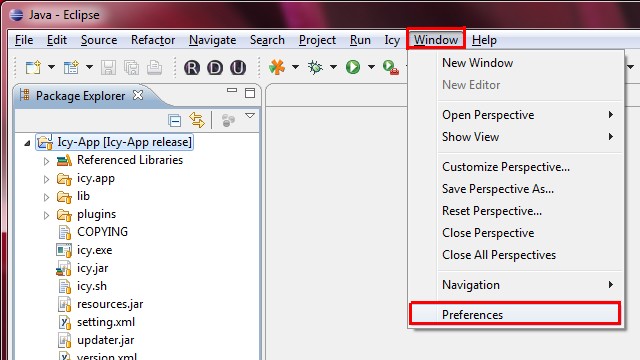Open the Icy menu
The width and height of the screenshot is (640, 360).
(392, 40)
